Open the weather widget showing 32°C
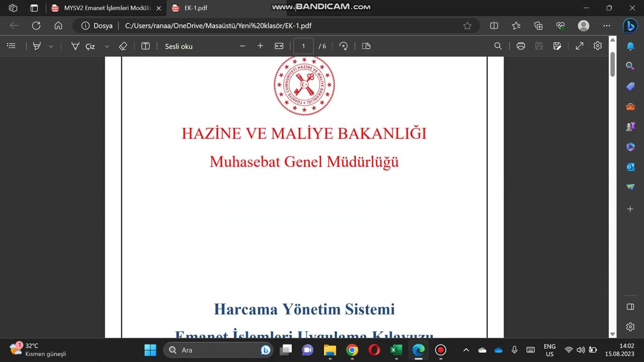Screen dimensions: 644x362 38,350
